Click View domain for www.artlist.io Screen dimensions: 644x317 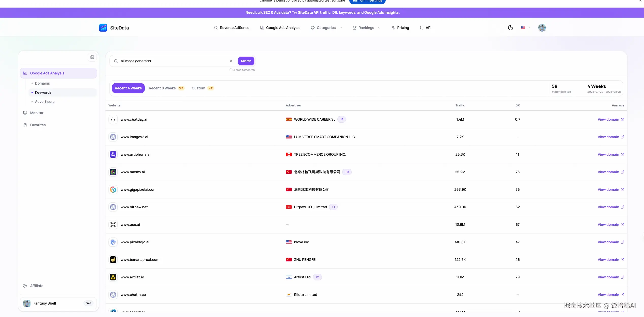click(x=611, y=277)
